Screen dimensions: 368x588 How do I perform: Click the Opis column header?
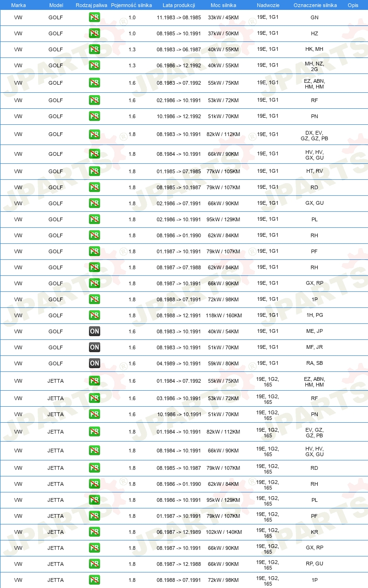coord(352,5)
